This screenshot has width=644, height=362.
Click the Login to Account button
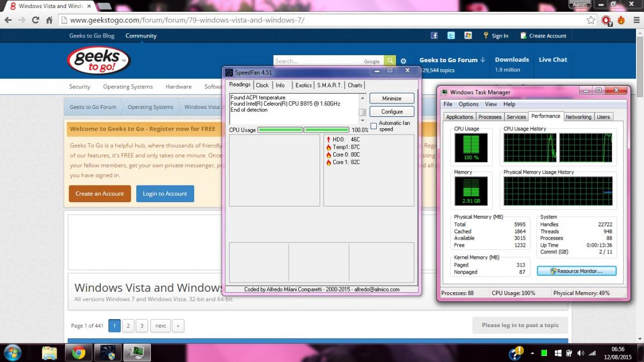pos(165,194)
